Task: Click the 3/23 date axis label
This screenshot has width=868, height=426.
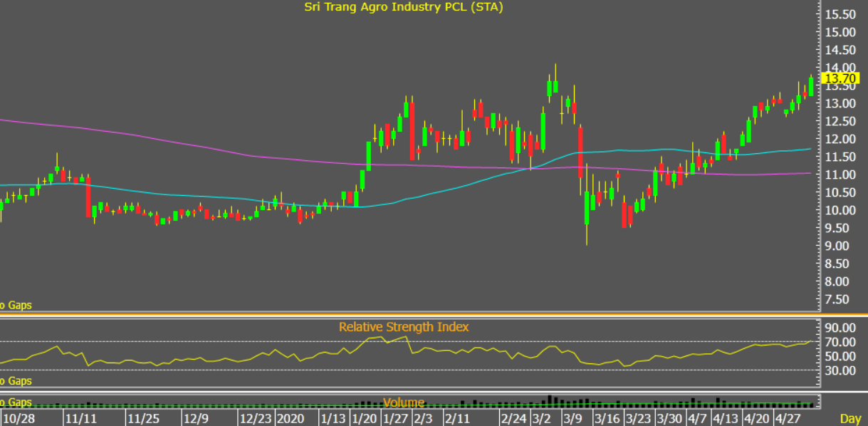Action: pyautogui.click(x=639, y=418)
